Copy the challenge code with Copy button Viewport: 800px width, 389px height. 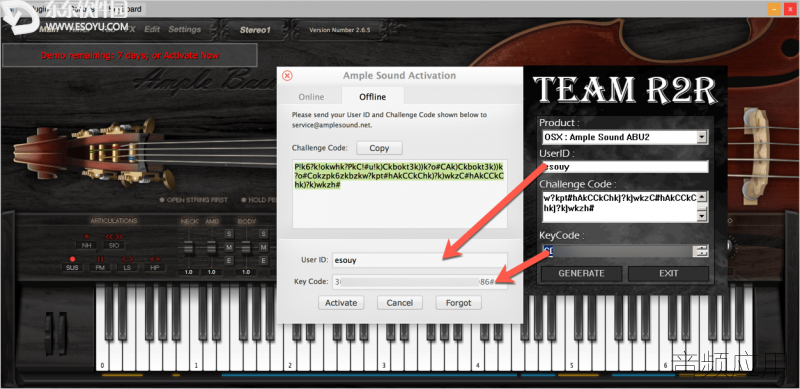(x=379, y=148)
